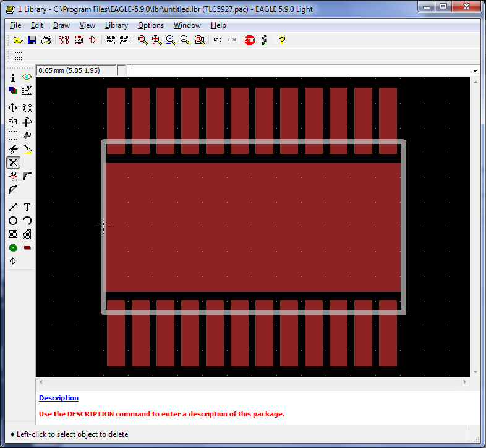Select the Move tool
The width and height of the screenshot is (486, 448).
(13, 108)
